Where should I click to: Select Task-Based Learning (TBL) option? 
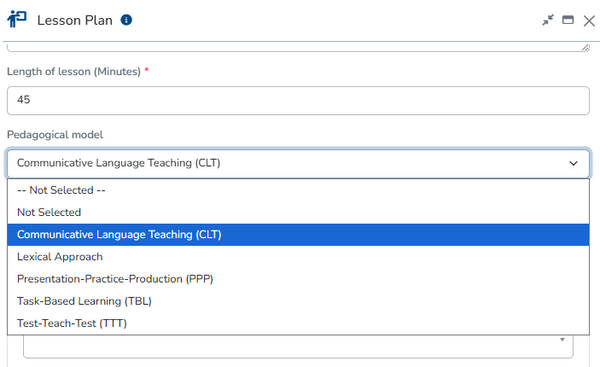point(298,301)
